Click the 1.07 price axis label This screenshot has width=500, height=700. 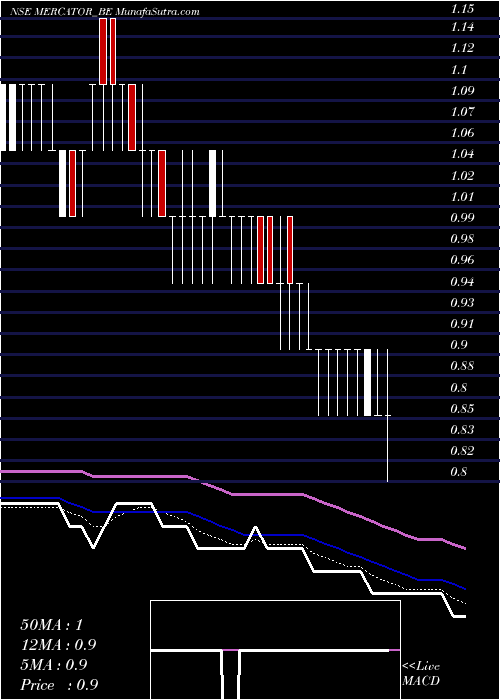pos(462,112)
